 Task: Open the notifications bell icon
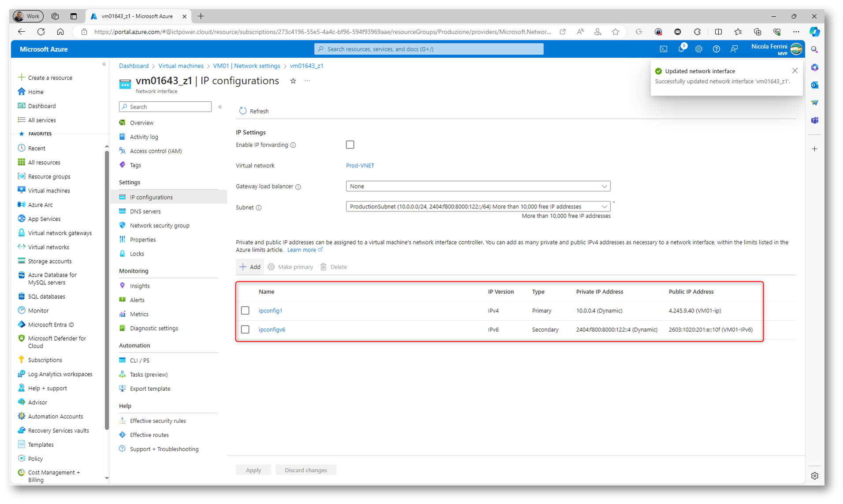click(681, 49)
